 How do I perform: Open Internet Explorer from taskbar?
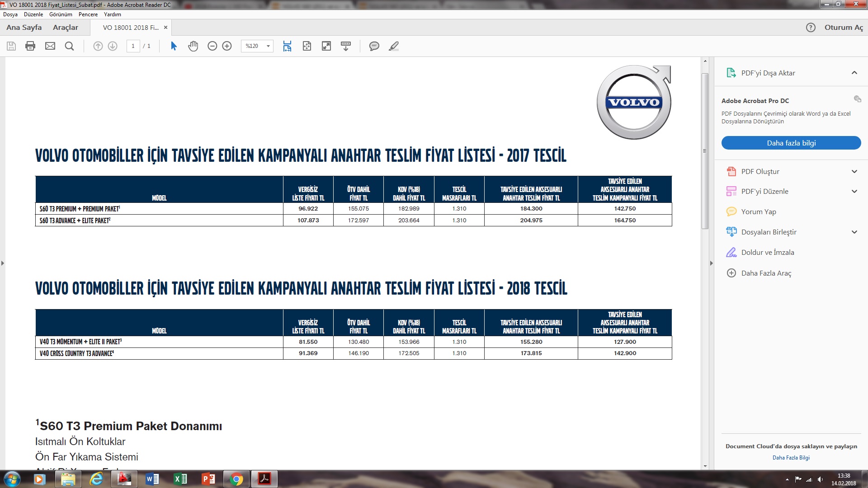point(96,479)
